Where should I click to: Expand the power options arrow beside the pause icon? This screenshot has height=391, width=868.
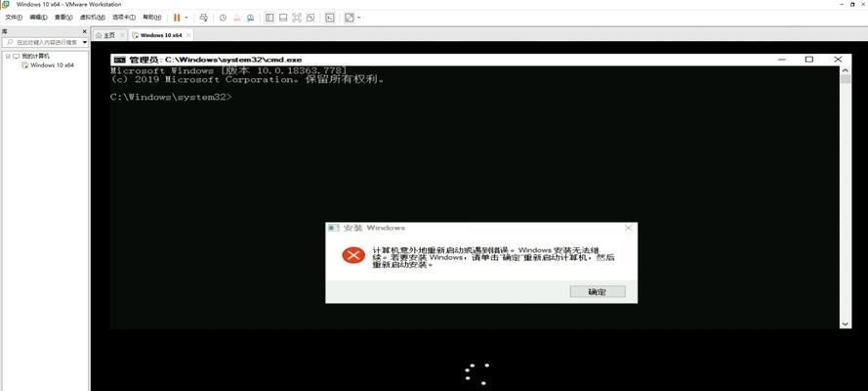pos(186,18)
